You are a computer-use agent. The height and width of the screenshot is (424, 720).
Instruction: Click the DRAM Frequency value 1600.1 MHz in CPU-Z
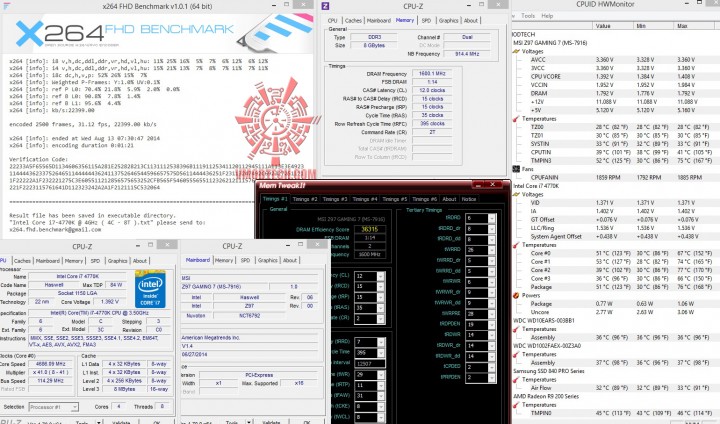[432, 73]
